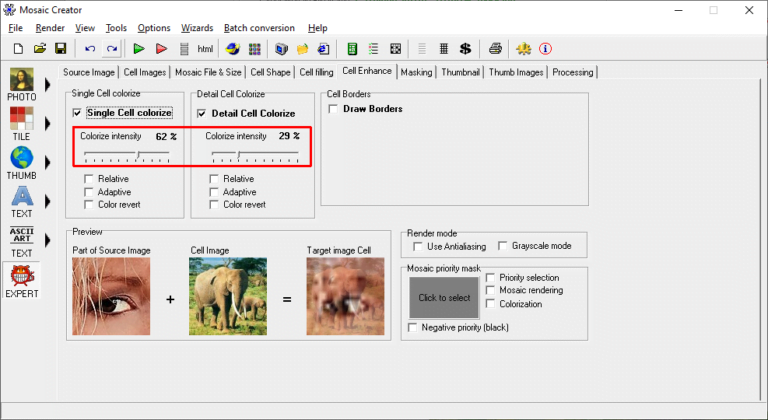Expand arrow next to THUMB mode
Screen dimensions: 768x420
point(47,163)
